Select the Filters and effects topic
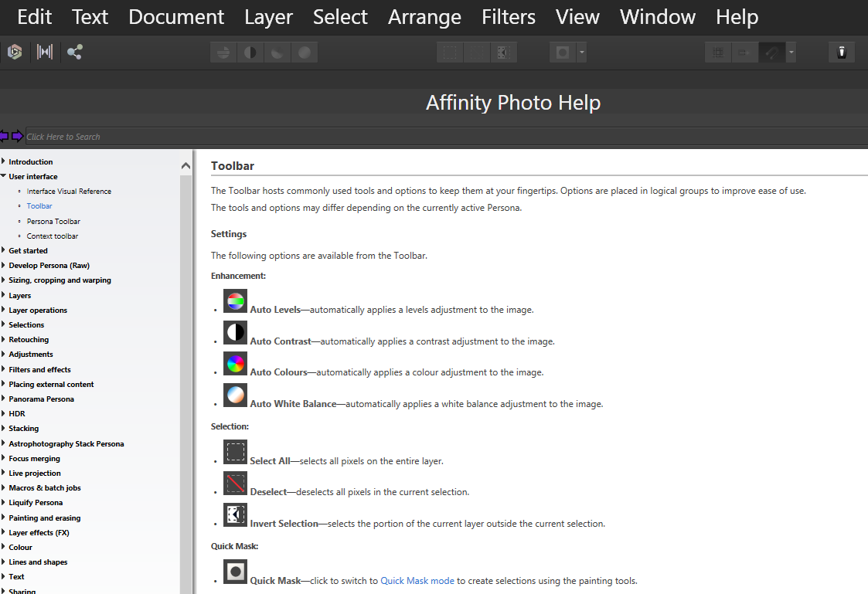Viewport: 868px width, 594px height. [39, 369]
